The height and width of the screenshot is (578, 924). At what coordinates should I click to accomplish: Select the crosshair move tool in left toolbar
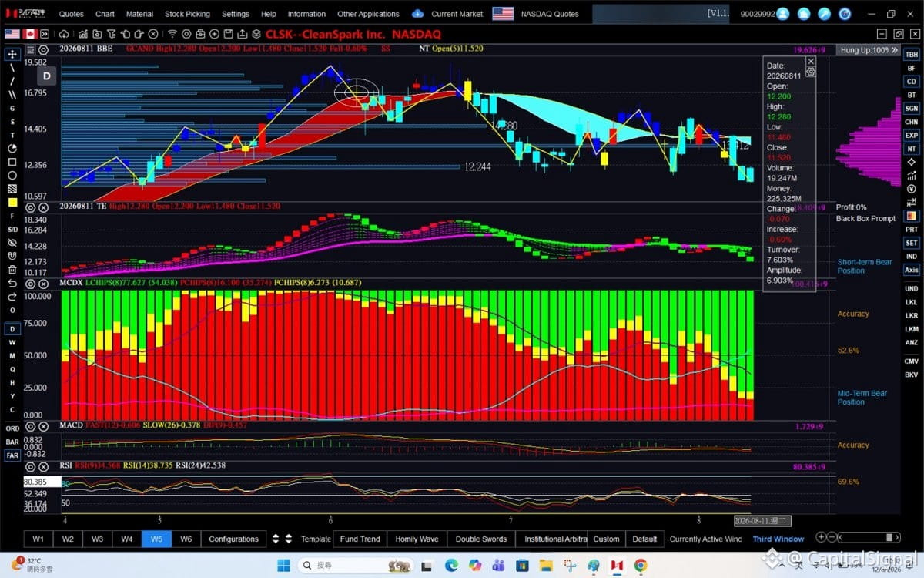[x=12, y=54]
